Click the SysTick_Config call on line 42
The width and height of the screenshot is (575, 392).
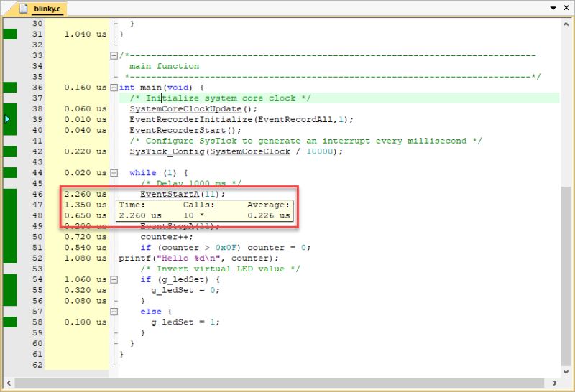236,151
